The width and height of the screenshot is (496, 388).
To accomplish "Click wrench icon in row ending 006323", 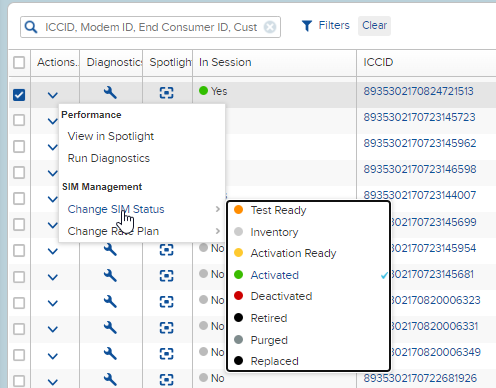I will coord(110,301).
